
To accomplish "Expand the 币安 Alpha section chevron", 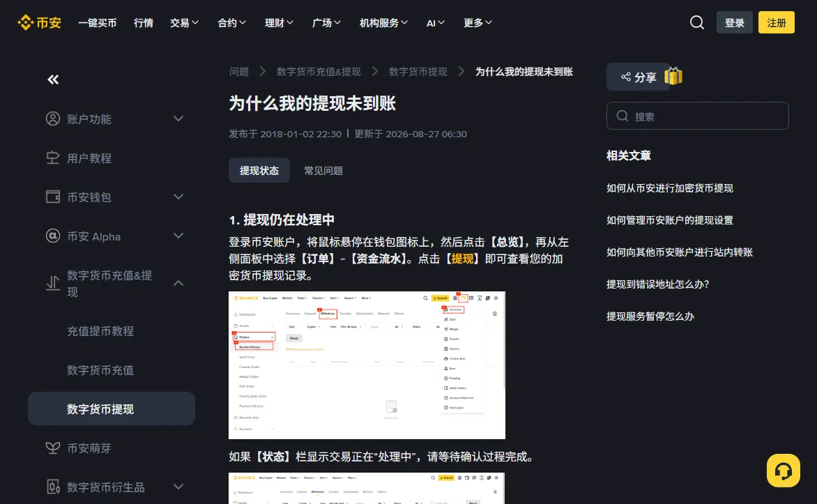I will coord(178,236).
